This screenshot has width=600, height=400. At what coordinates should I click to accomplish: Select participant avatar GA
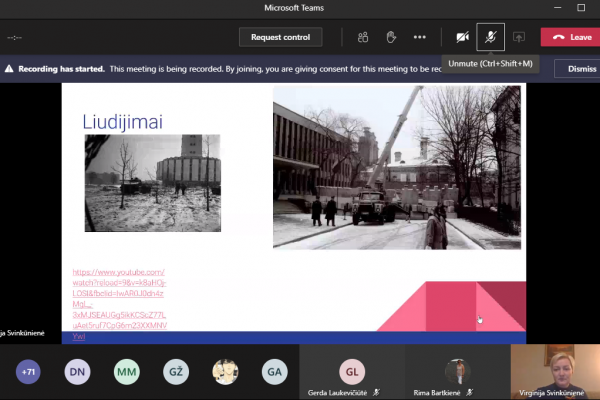tap(275, 372)
